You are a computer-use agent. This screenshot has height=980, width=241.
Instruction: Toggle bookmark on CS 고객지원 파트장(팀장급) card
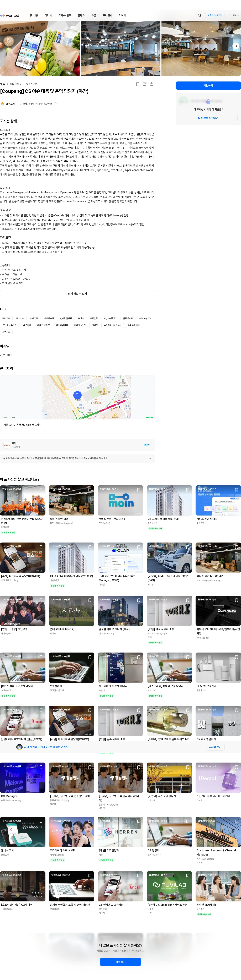[x=188, y=490]
